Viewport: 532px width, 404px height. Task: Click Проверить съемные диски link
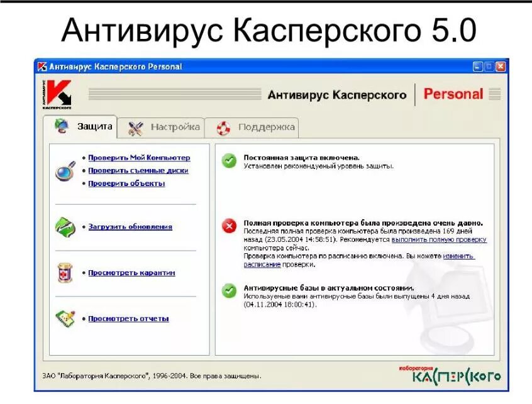[138, 170]
